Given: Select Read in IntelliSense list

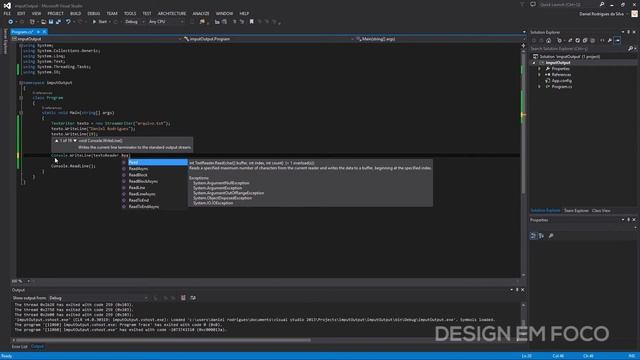Looking at the screenshot, I should point(155,162).
